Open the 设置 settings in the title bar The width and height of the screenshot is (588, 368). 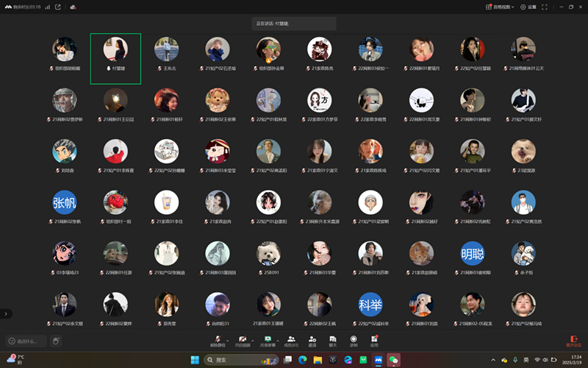point(528,7)
